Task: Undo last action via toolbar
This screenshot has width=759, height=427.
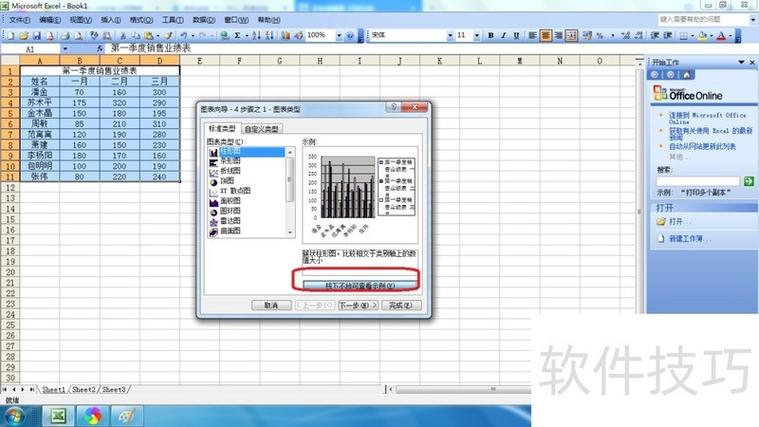Action: point(184,36)
